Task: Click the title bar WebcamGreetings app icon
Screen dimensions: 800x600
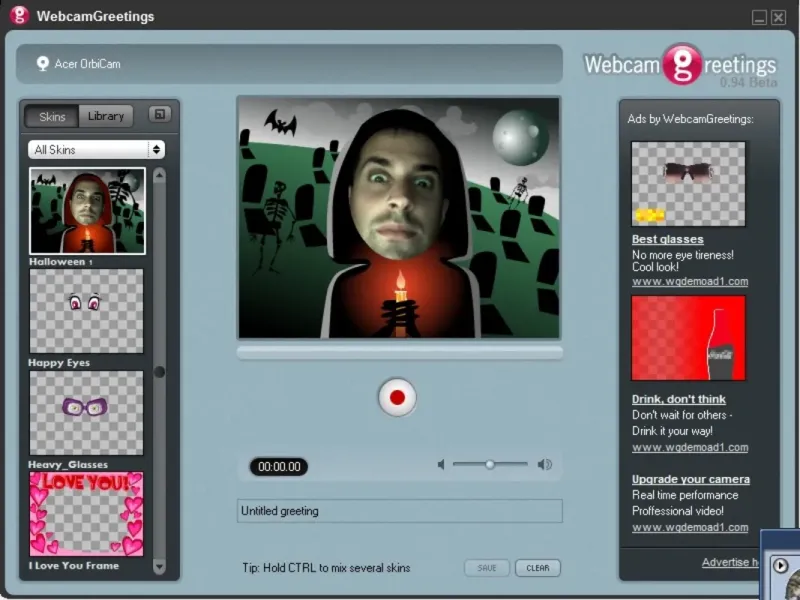Action: click(x=19, y=15)
